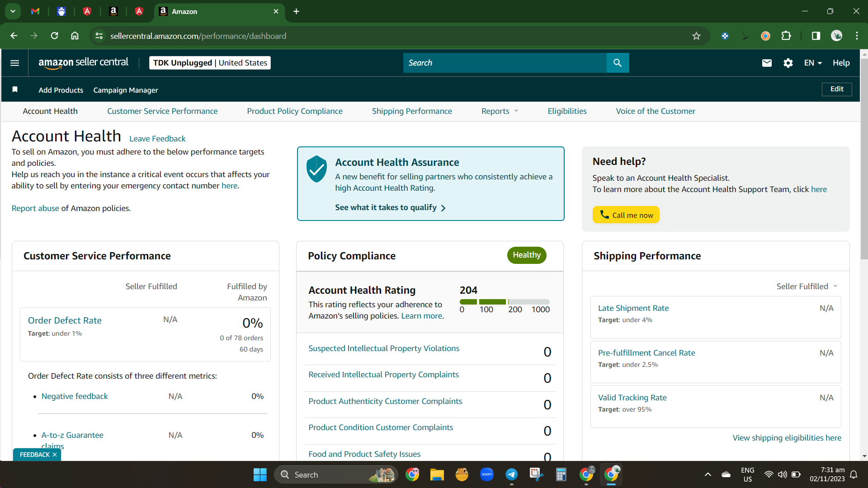View site information icon in address bar

pos(99,36)
